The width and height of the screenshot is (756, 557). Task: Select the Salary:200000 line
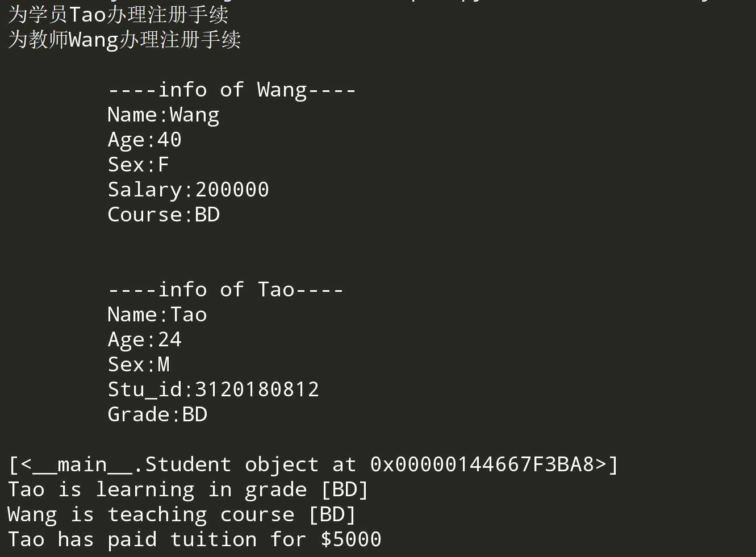[x=189, y=190]
